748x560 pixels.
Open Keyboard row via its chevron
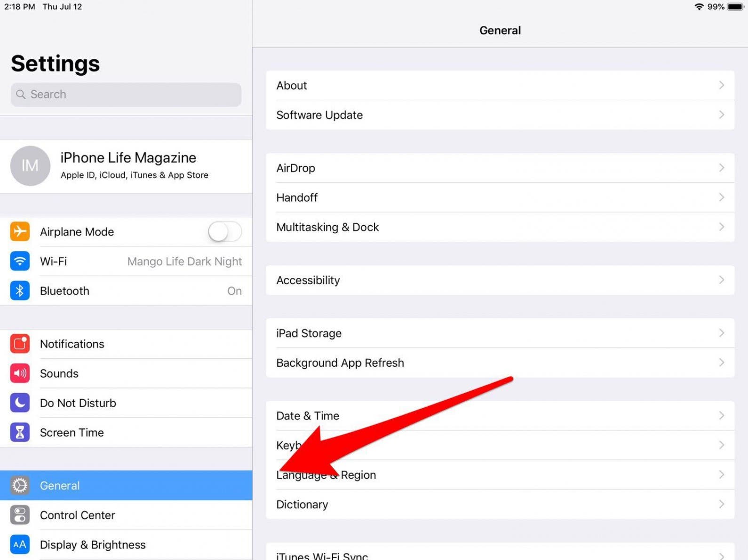[721, 445]
